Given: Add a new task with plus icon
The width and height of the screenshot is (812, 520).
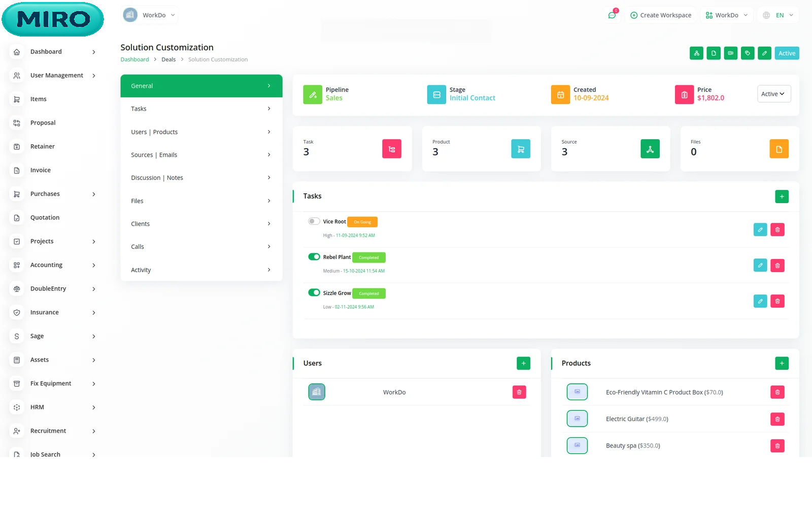Looking at the screenshot, I should coord(782,197).
